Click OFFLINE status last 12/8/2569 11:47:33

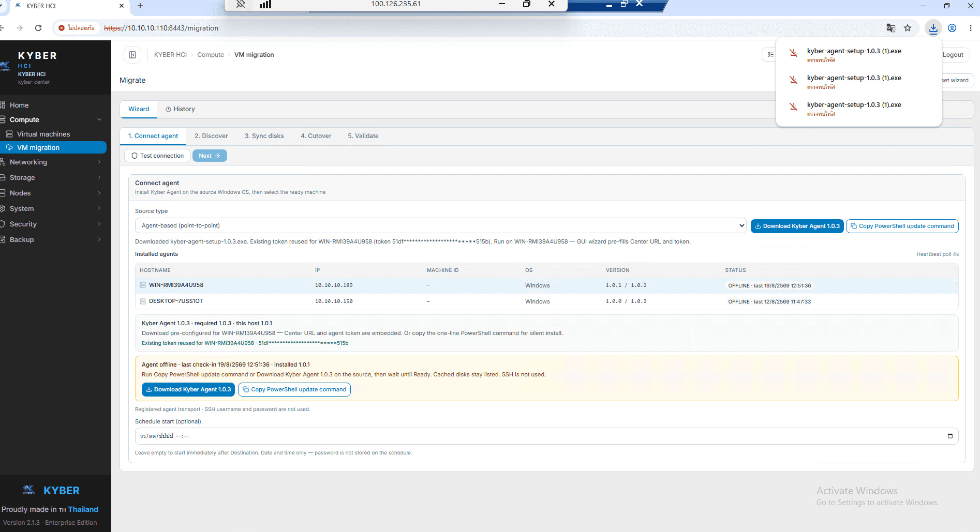point(769,301)
